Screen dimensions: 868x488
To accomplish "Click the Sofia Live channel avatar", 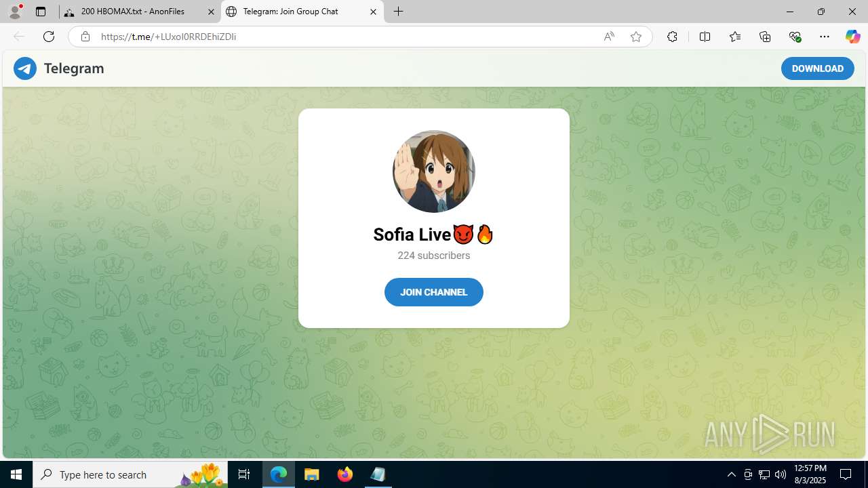I will [x=434, y=171].
